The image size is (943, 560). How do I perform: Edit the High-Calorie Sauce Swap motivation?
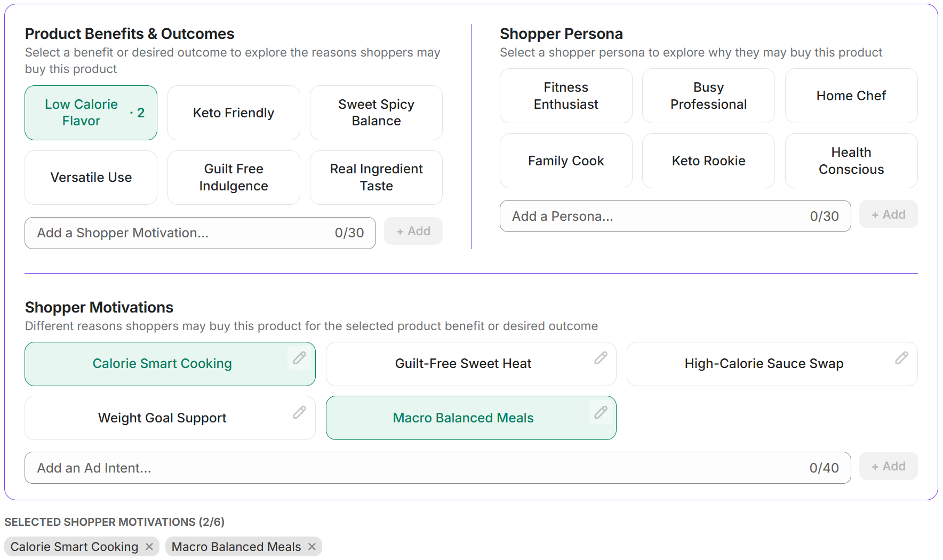(x=901, y=358)
